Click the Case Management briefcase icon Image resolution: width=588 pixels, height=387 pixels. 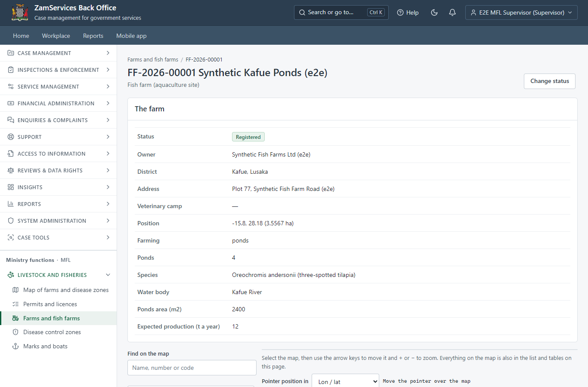11,53
